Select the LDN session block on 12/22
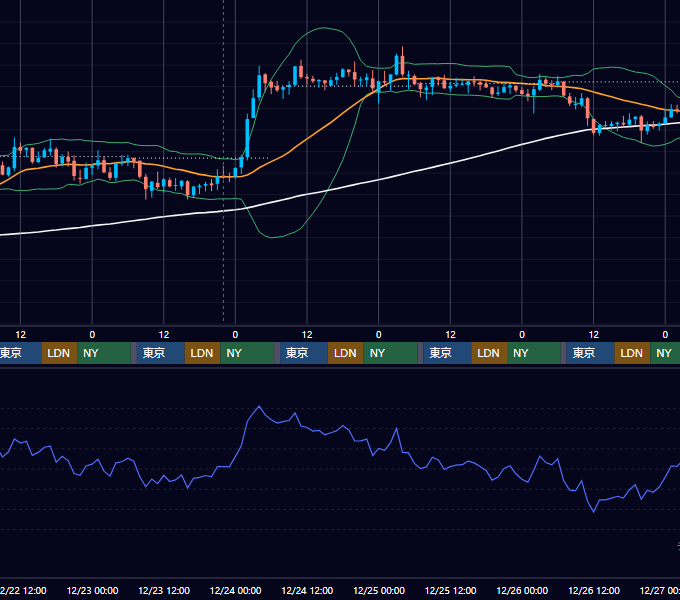 (x=59, y=353)
